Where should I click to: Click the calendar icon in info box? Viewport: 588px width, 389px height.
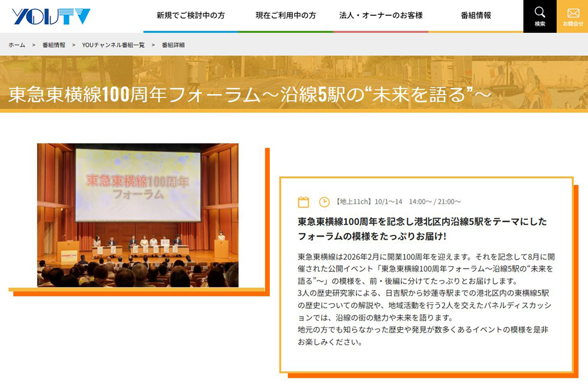tap(303, 202)
